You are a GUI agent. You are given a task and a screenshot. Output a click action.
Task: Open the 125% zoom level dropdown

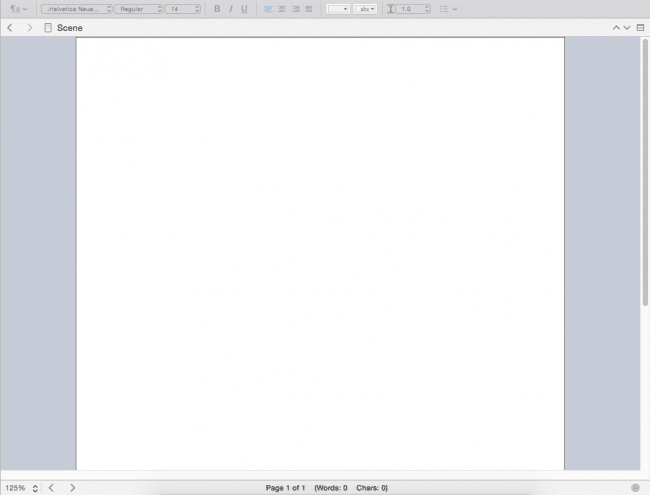[22, 488]
